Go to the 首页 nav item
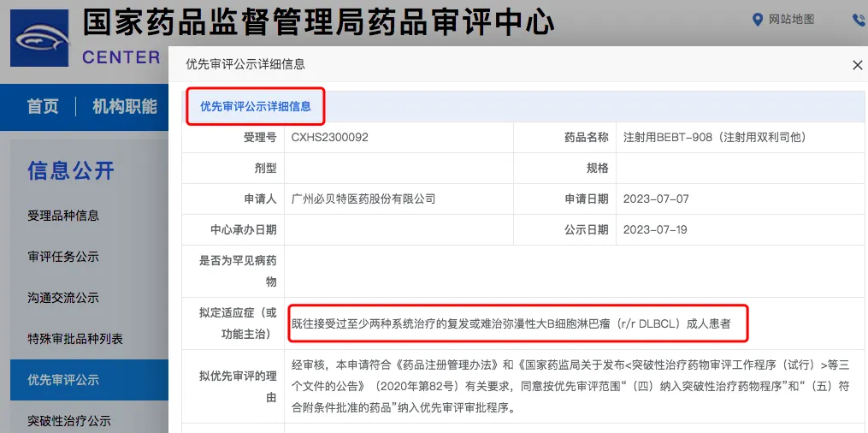868x433 pixels. (x=43, y=106)
